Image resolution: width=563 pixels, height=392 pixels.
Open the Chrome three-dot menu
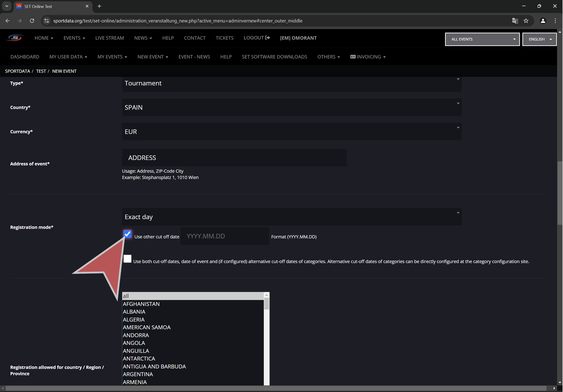click(555, 21)
